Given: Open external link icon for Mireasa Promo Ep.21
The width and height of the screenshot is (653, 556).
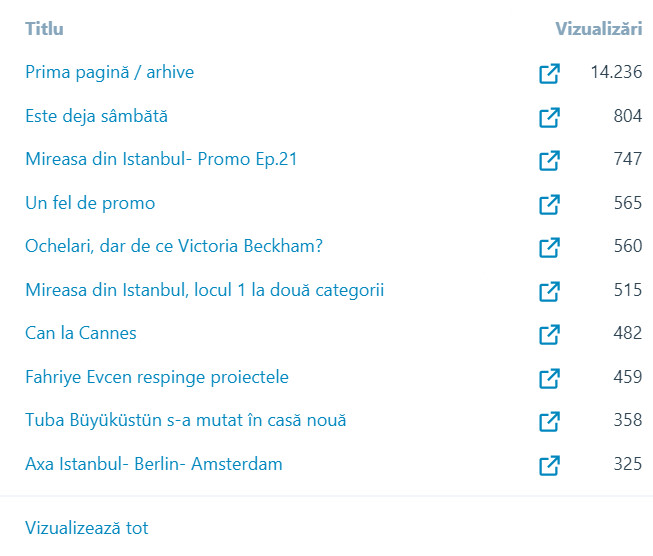Looking at the screenshot, I should pos(549,160).
